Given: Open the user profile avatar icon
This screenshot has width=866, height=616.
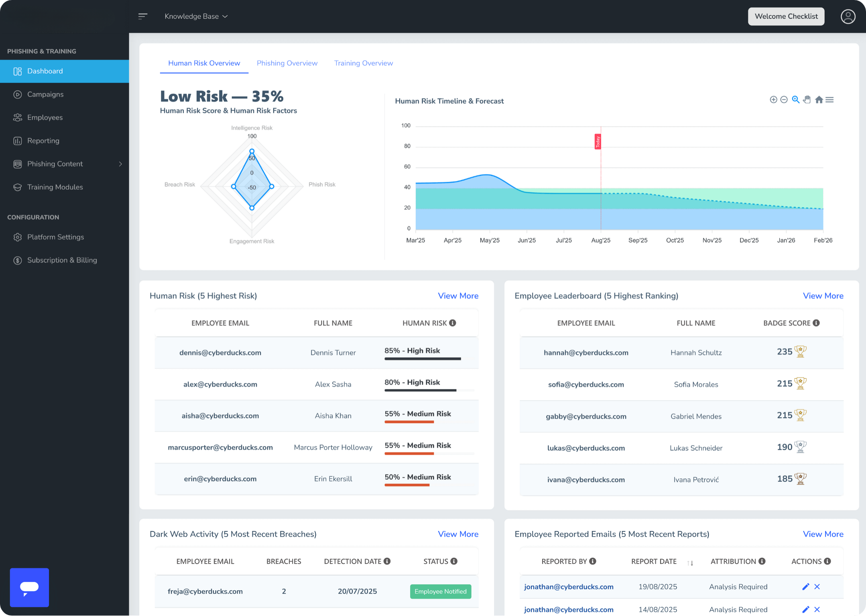Looking at the screenshot, I should [848, 16].
